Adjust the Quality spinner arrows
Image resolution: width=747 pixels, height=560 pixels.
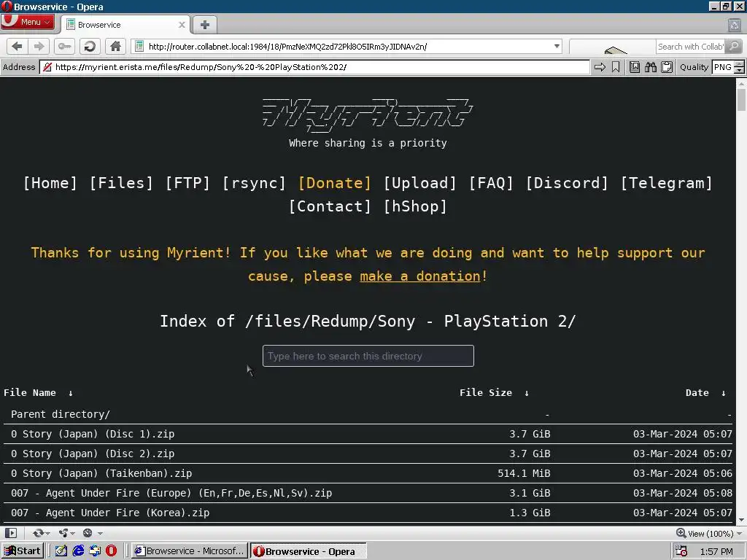click(739, 67)
